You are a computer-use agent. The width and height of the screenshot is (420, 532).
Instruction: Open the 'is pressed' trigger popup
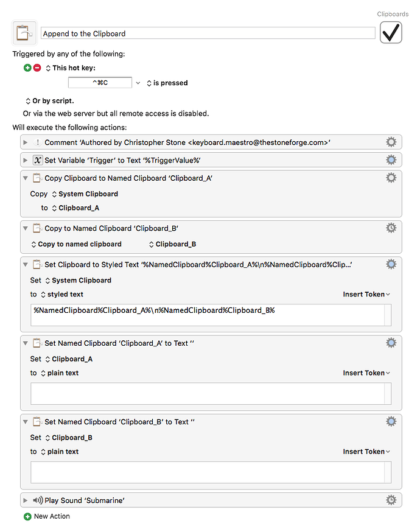(167, 83)
